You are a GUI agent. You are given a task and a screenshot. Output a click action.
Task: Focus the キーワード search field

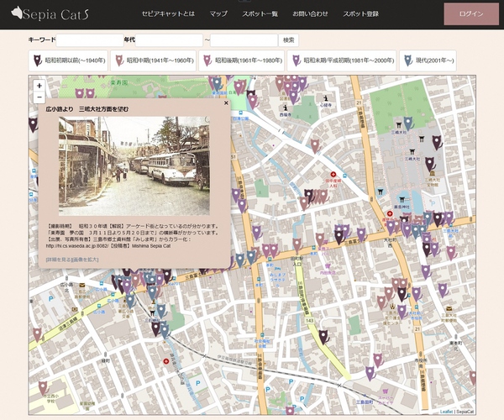[x=90, y=40]
